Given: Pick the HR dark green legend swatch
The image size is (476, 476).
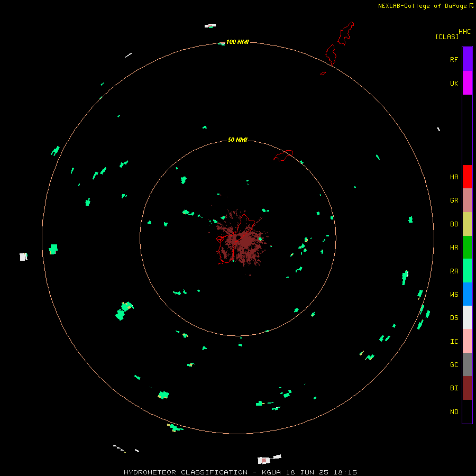Looking at the screenshot, I should point(467,248).
